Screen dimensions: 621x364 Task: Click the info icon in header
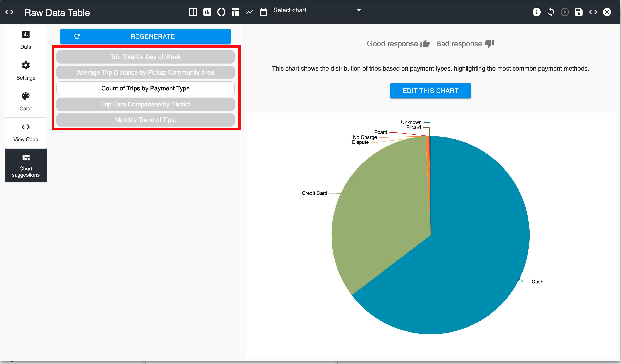537,12
